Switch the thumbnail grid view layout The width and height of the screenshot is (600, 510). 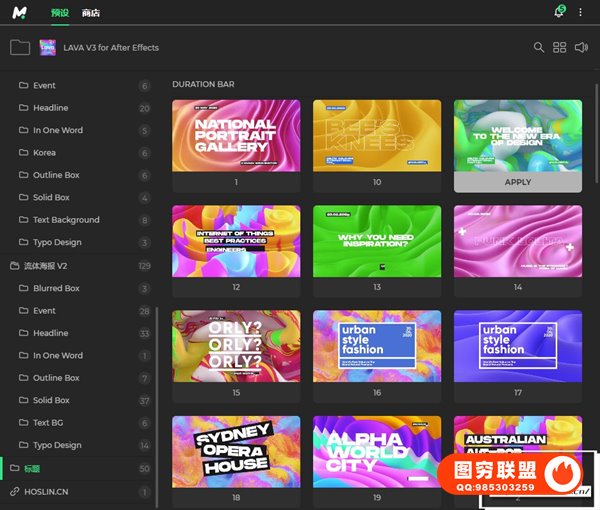tap(560, 47)
